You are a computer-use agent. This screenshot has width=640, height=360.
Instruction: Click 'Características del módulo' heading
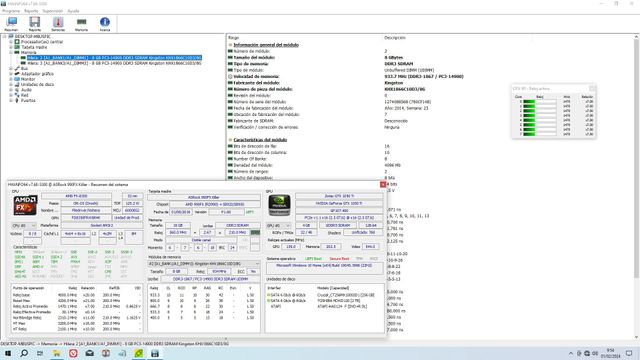(260, 140)
